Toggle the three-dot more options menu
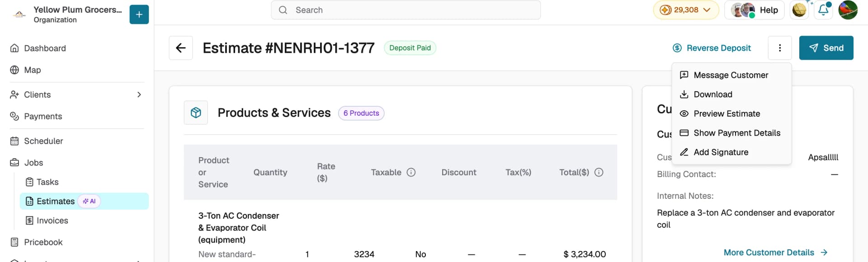The height and width of the screenshot is (262, 868). 780,48
